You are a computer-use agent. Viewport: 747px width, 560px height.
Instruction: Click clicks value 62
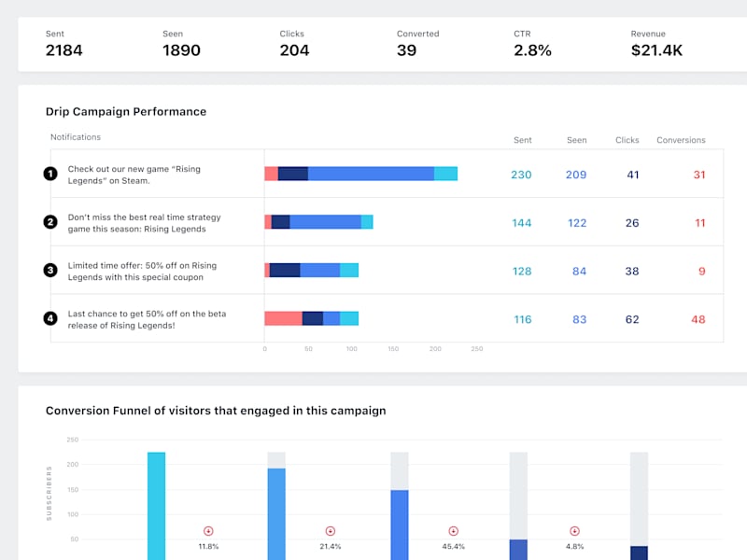point(632,319)
